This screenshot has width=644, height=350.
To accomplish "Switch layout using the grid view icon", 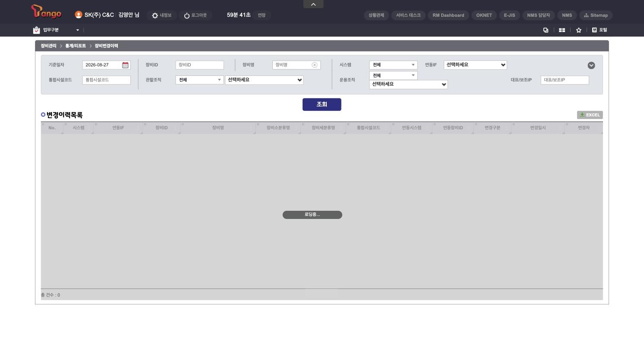I will click(x=562, y=30).
